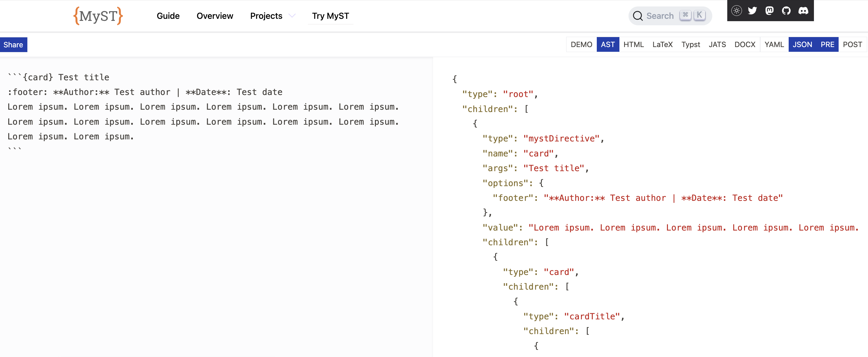This screenshot has width=868, height=357.
Task: Click the Share button
Action: [x=14, y=44]
